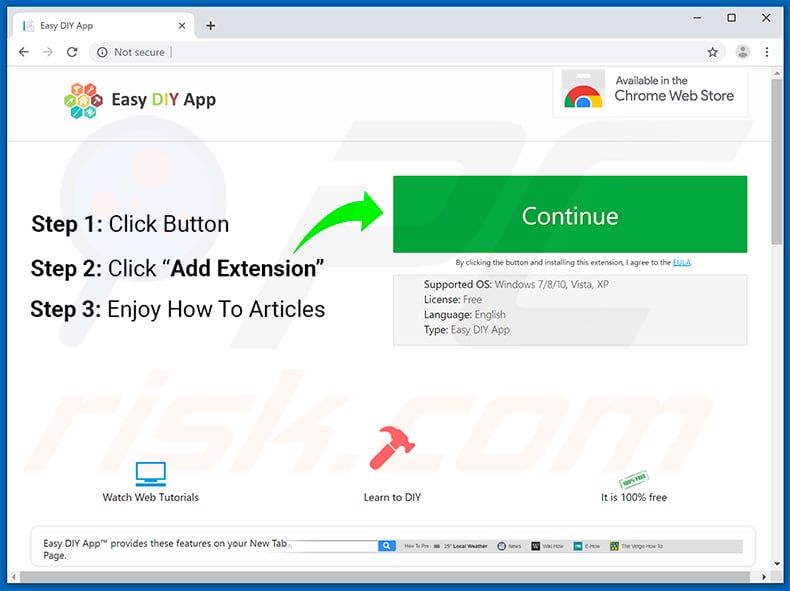Go back to the previous page
The width and height of the screenshot is (790, 591).
pyautogui.click(x=24, y=52)
